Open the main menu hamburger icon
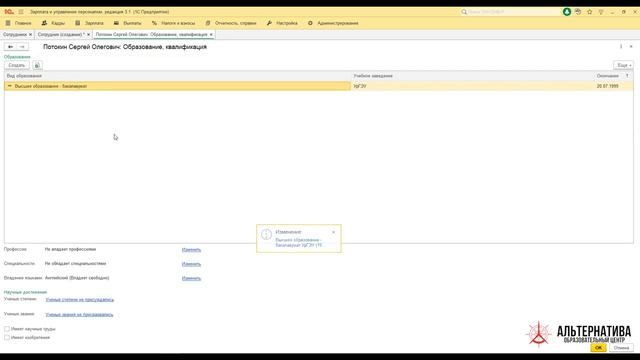The height and width of the screenshot is (360, 640). [x=21, y=12]
